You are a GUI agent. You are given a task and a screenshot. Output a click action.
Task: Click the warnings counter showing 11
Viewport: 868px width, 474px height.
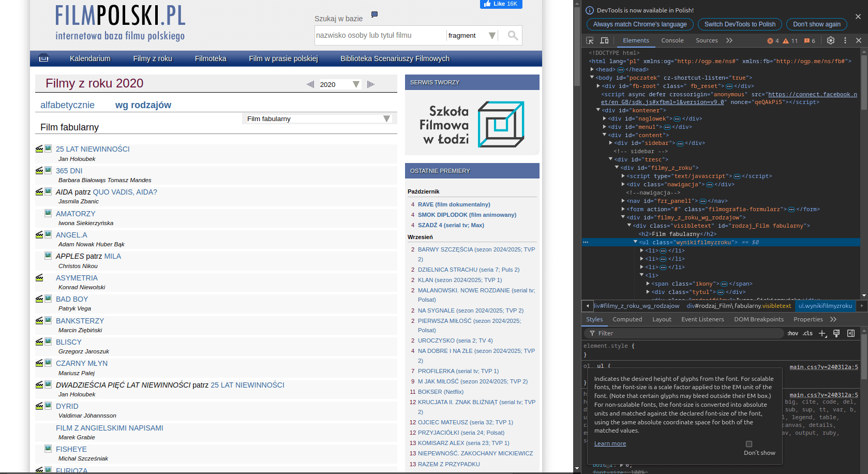790,40
